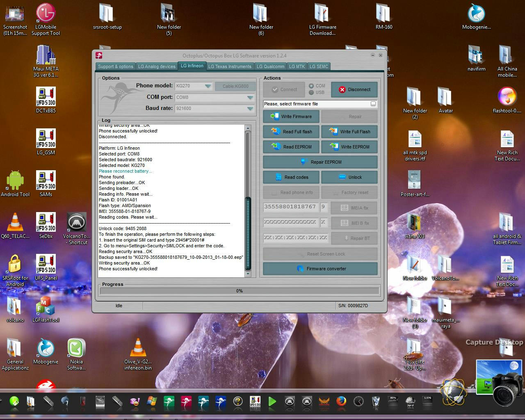
Task: Open the Q60_TELAC VLC media file
Action: (15, 226)
